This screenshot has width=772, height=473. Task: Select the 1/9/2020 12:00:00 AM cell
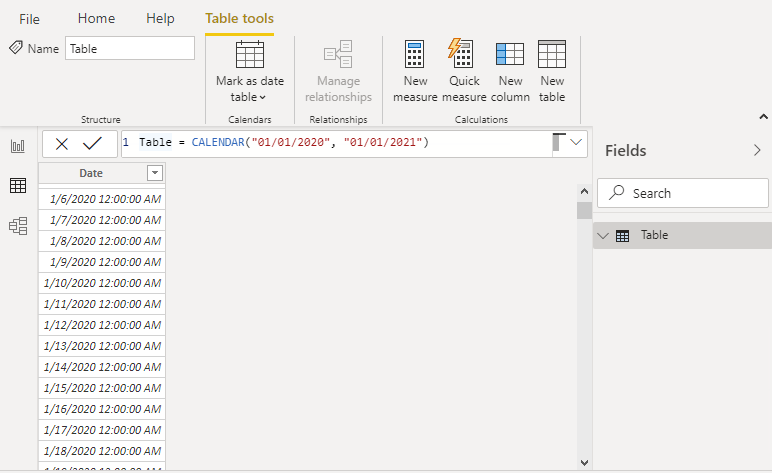click(102, 262)
